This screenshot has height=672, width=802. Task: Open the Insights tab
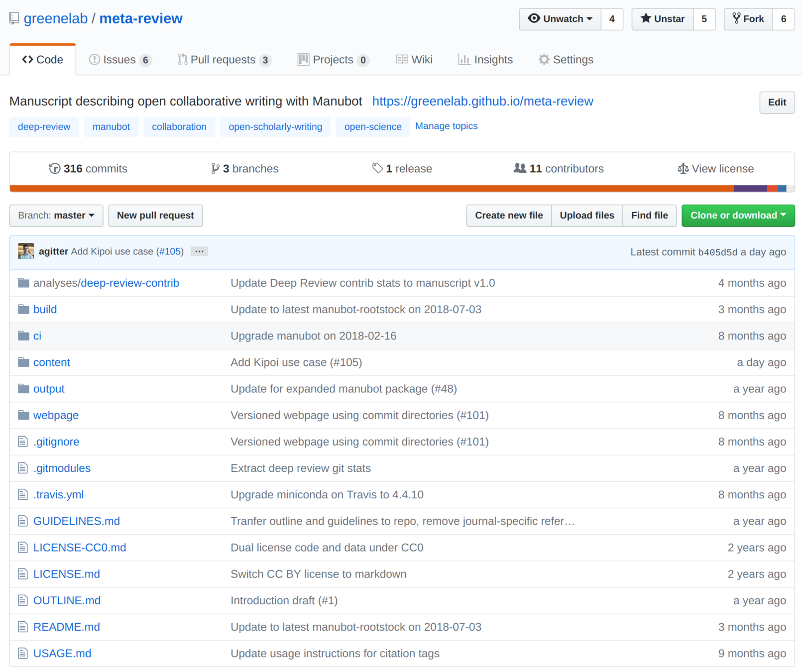coord(485,60)
